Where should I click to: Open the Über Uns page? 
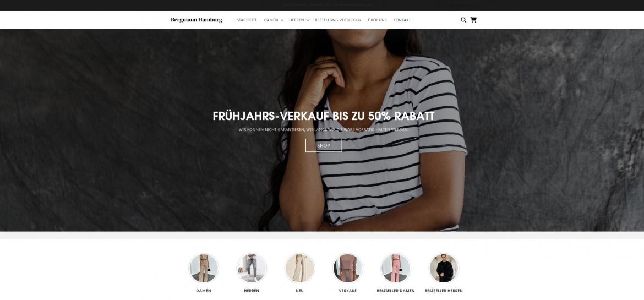tap(377, 20)
